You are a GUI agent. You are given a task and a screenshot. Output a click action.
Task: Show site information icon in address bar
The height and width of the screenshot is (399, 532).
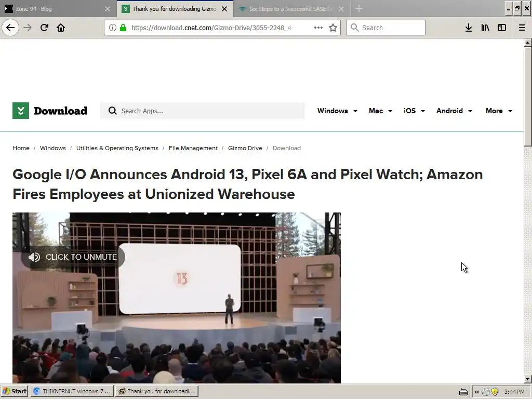(113, 28)
